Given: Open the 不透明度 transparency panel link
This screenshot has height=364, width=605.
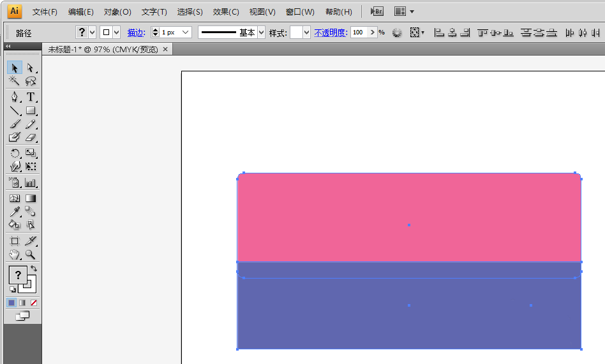Looking at the screenshot, I should tap(331, 33).
